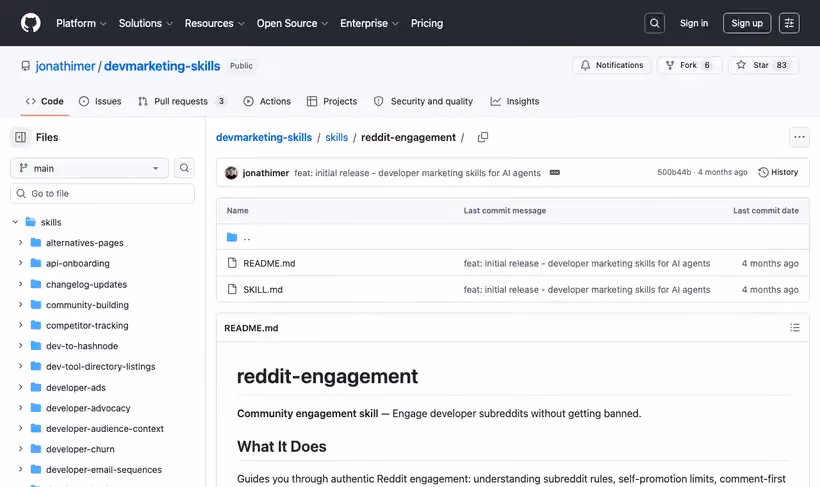Switch to the Code tab
Screen dimensions: 820x487
pyautogui.click(x=44, y=101)
